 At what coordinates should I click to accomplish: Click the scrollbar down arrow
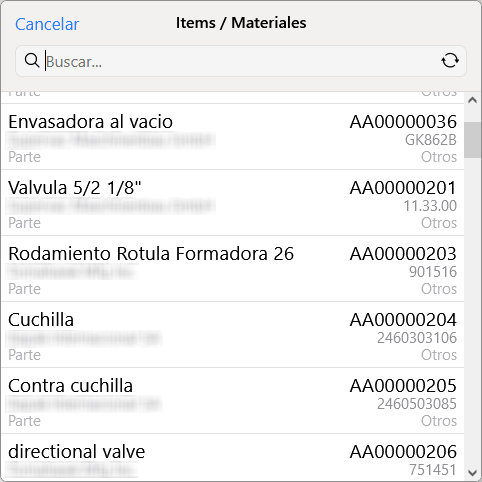click(x=472, y=473)
